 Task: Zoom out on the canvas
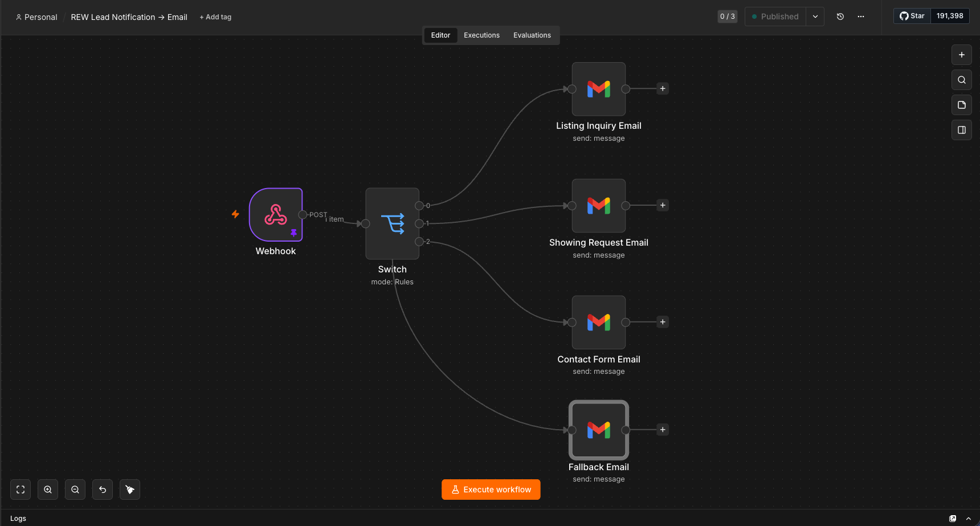pos(75,490)
